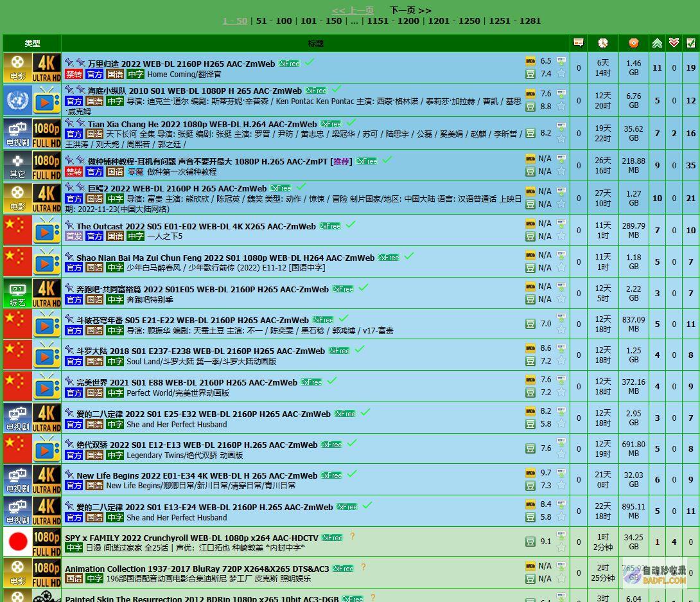Click leechers count 4 in SPY x FAMILY row
700x602 pixels.
point(674,542)
